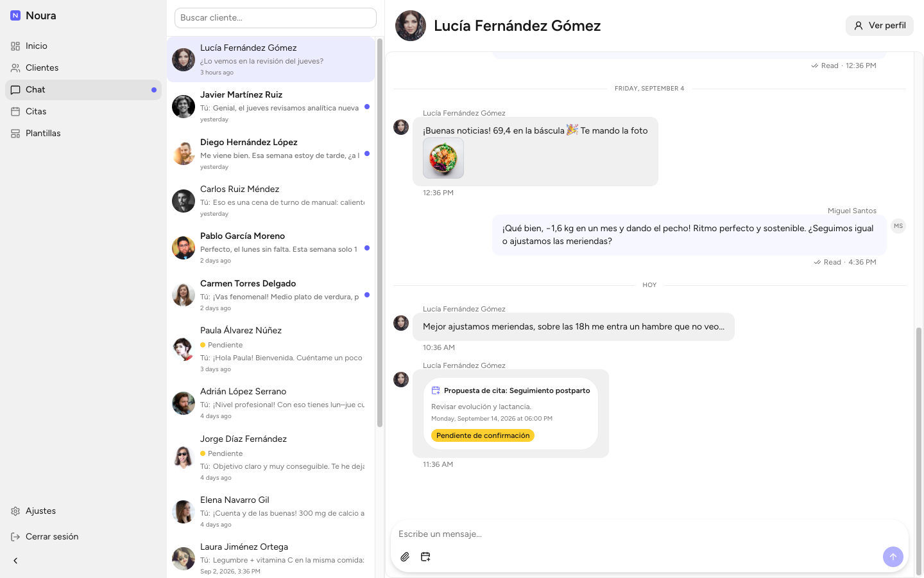Click the Noura brand name
The width and height of the screenshot is (924, 578).
(x=41, y=15)
